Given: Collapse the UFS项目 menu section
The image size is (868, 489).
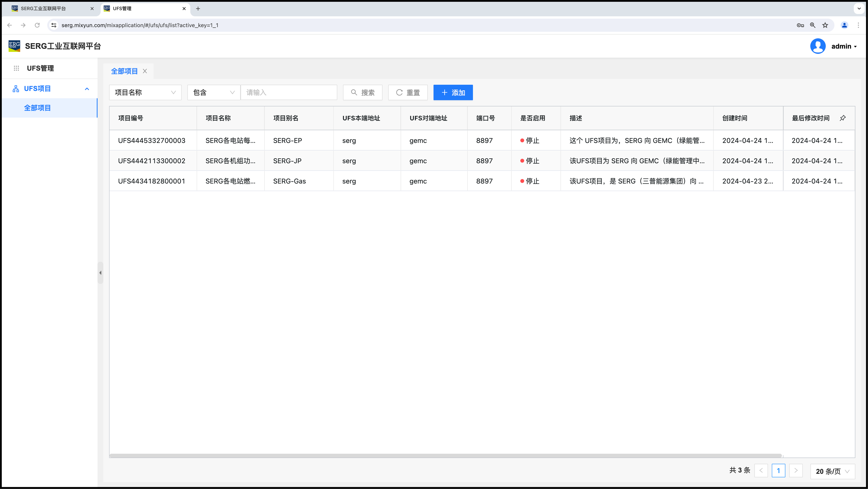Looking at the screenshot, I should pos(87,89).
